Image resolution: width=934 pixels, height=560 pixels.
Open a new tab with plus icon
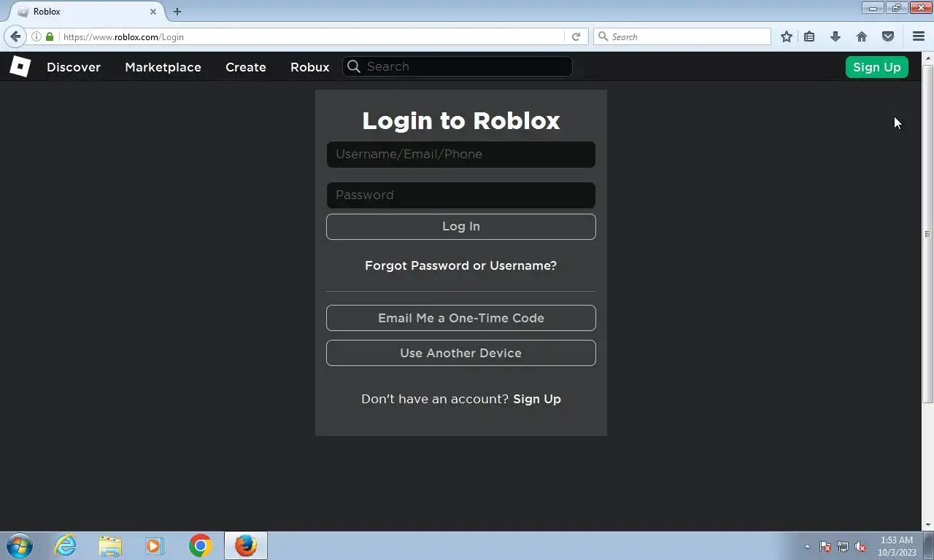pos(177,12)
